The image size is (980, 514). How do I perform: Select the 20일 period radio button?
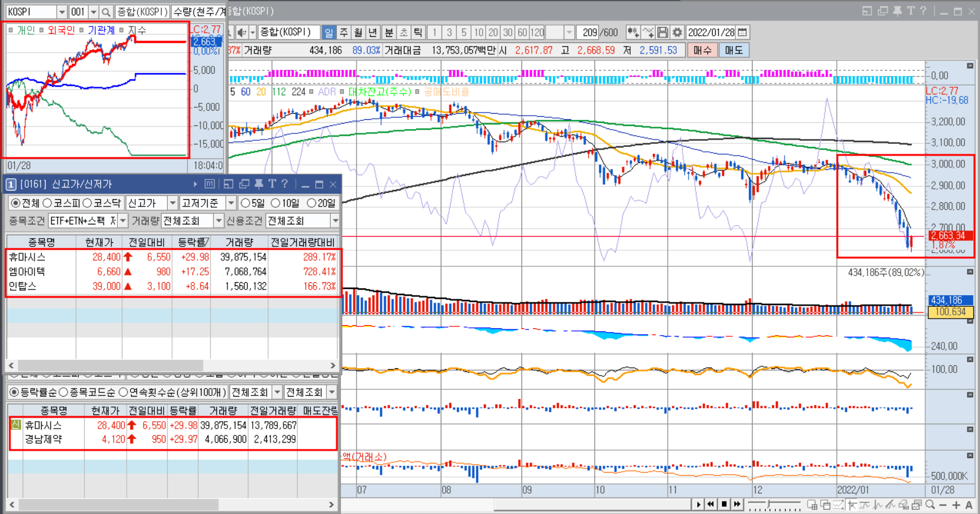click(x=311, y=203)
